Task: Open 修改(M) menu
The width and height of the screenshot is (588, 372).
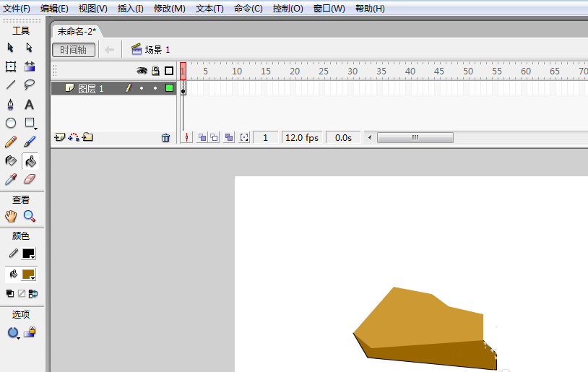Action: (x=170, y=8)
